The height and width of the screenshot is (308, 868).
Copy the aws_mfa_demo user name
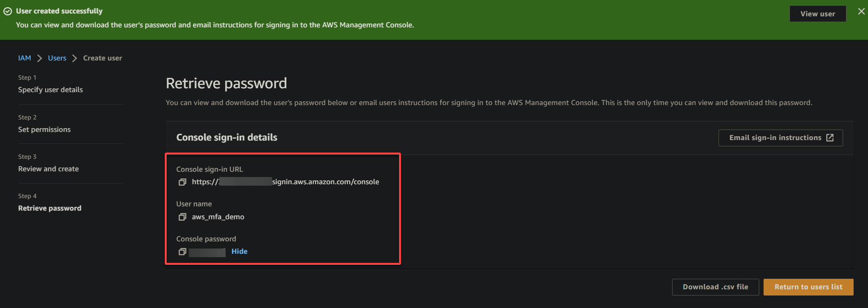(182, 217)
